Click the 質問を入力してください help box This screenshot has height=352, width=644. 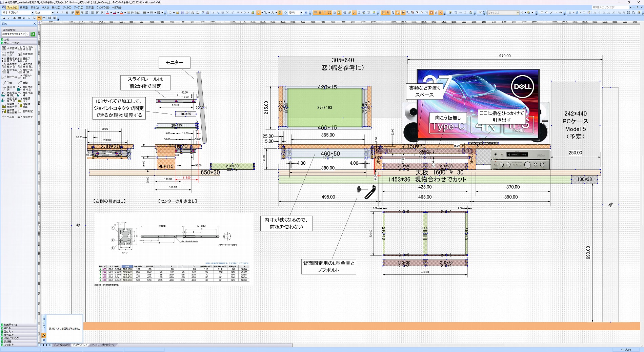pyautogui.click(x=610, y=7)
